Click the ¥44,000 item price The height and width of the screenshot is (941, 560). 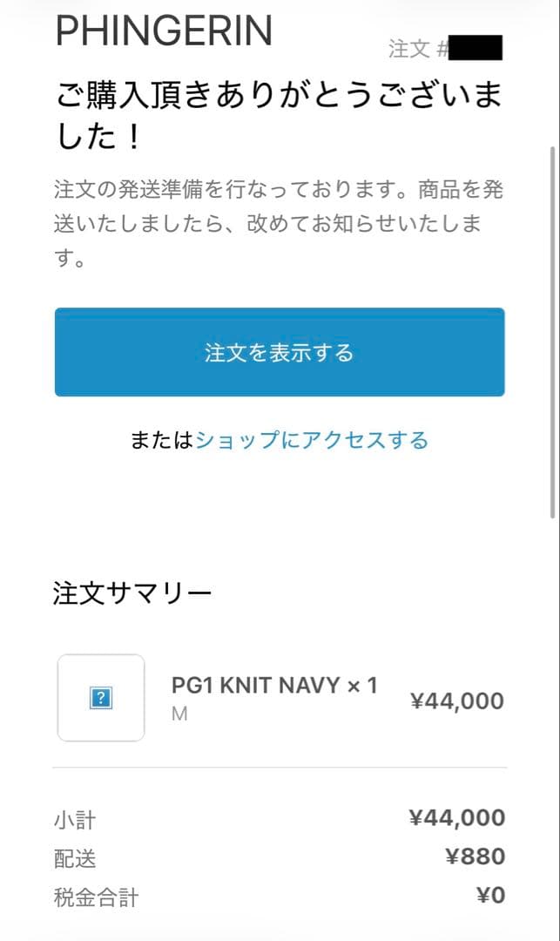[x=456, y=701]
